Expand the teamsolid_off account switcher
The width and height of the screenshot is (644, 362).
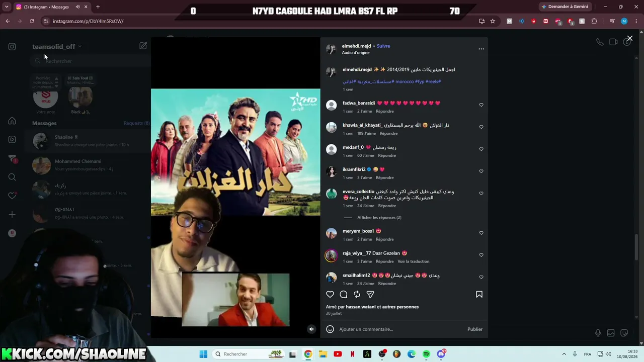[57, 47]
